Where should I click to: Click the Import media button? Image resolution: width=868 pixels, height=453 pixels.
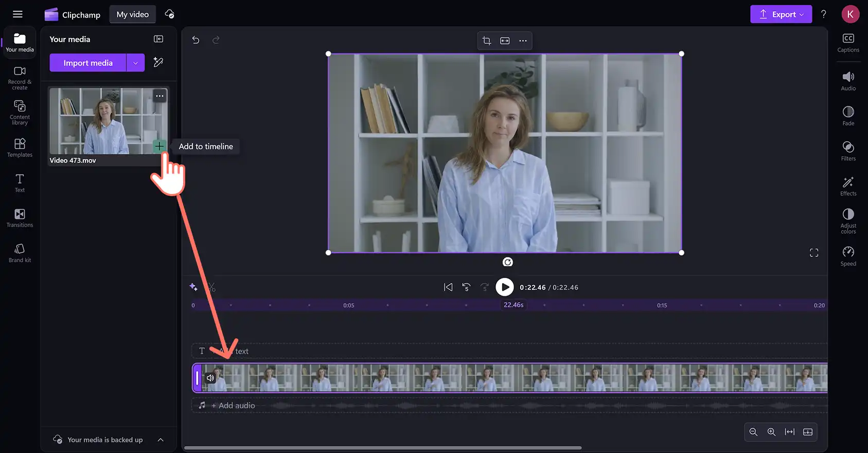[x=88, y=63]
